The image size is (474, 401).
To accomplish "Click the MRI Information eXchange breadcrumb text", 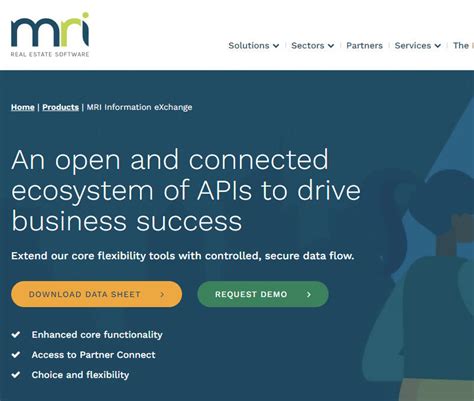I will pyautogui.click(x=139, y=107).
